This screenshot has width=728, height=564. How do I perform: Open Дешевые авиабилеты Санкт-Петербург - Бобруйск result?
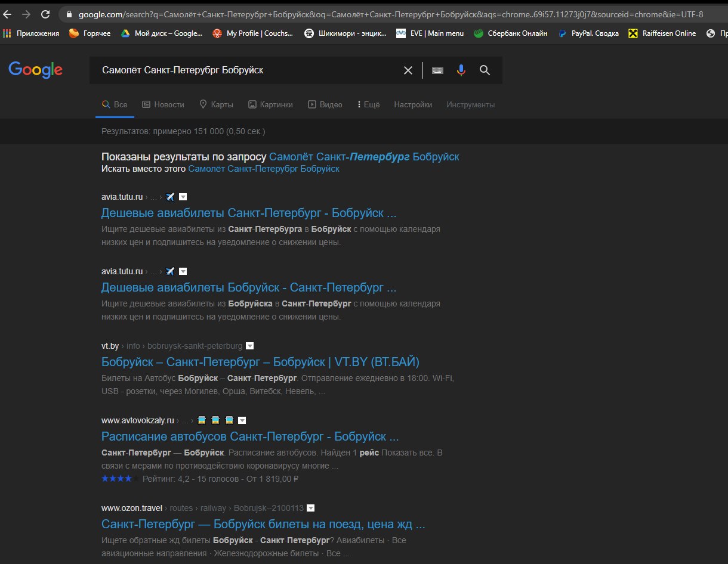coord(249,213)
